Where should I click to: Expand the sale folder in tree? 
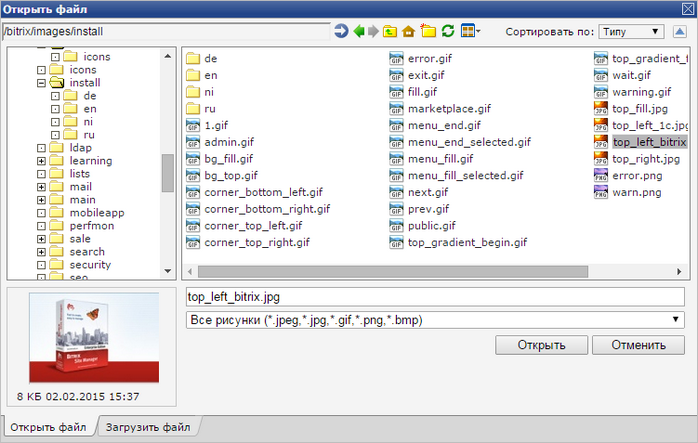coord(41,239)
